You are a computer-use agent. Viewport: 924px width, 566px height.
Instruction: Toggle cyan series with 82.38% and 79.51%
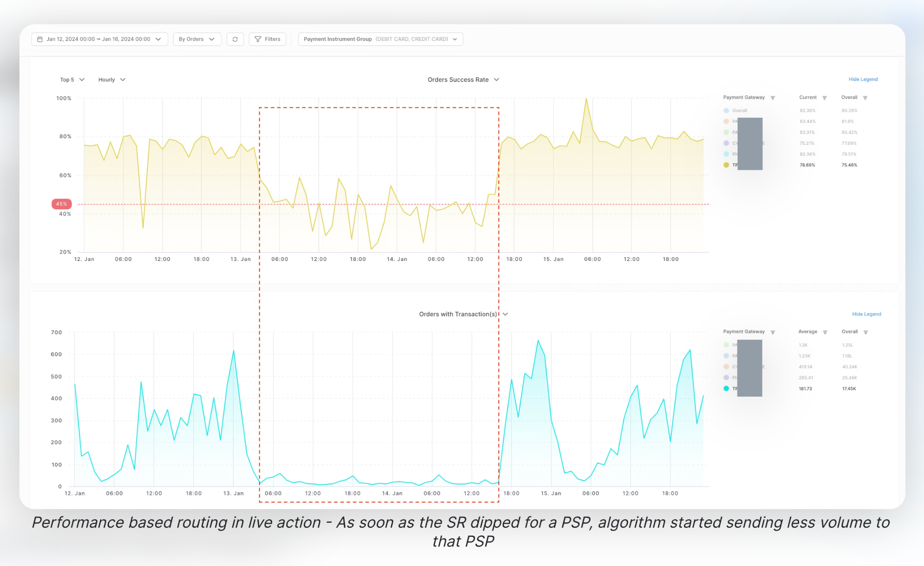726,154
